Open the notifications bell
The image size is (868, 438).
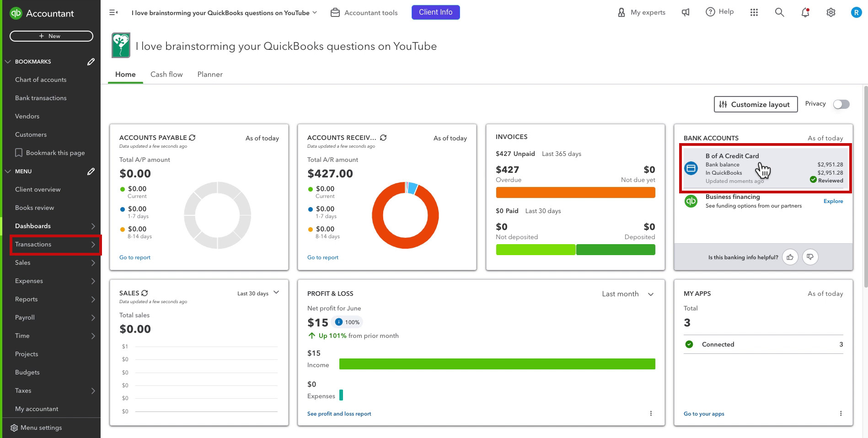805,12
